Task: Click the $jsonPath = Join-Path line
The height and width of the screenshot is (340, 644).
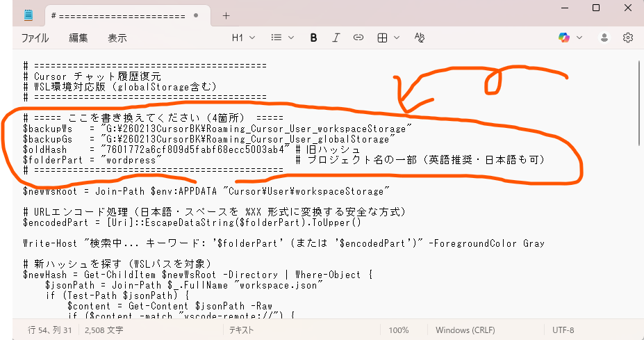Action: tap(184, 285)
